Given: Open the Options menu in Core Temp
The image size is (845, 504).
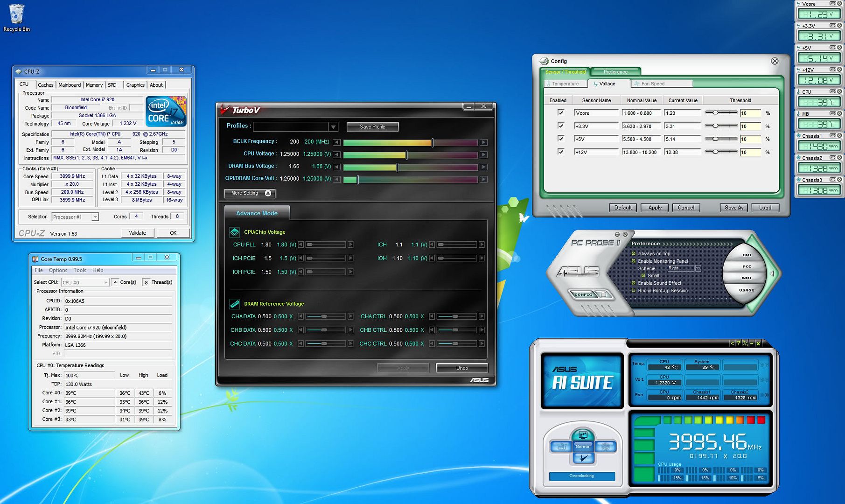Looking at the screenshot, I should click(58, 270).
